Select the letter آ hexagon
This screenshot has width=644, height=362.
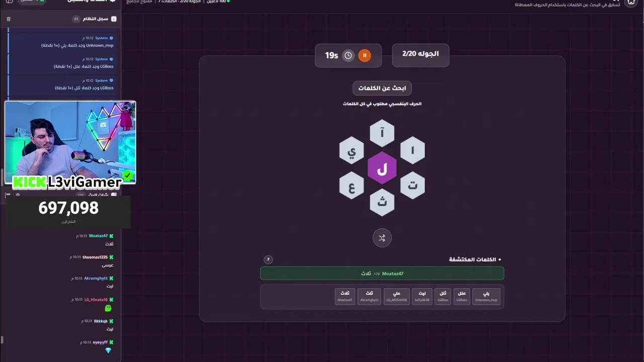[382, 133]
